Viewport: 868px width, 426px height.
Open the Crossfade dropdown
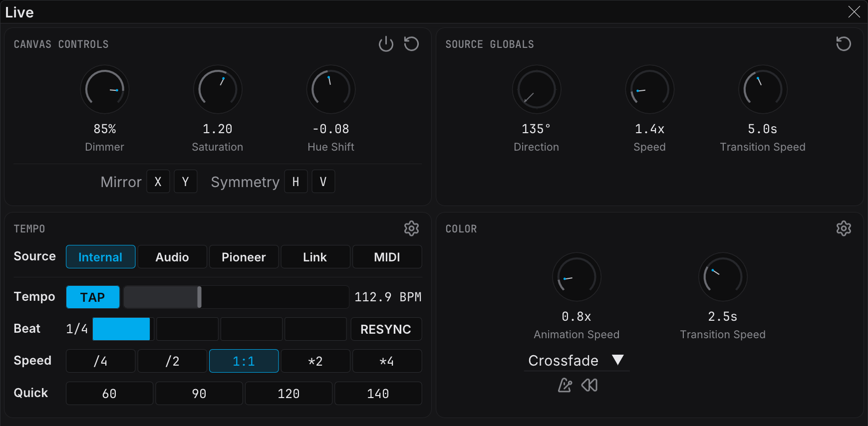pyautogui.click(x=577, y=360)
